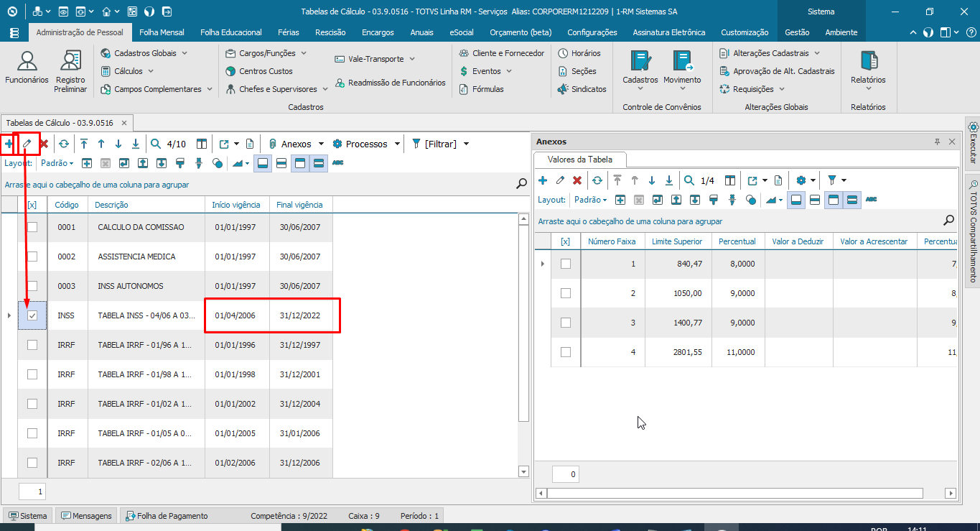Click the ABC icon in left layout toolbar

(337, 163)
